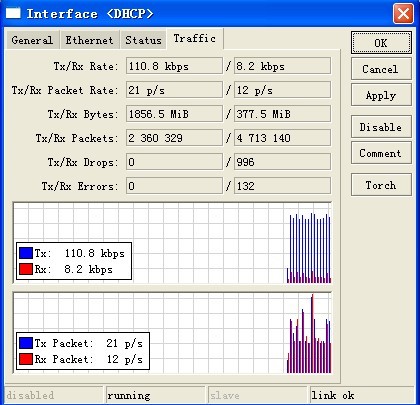Viewport: 420px width, 405px height.
Task: Click the Rx Errors field showing 132
Action: (x=283, y=186)
